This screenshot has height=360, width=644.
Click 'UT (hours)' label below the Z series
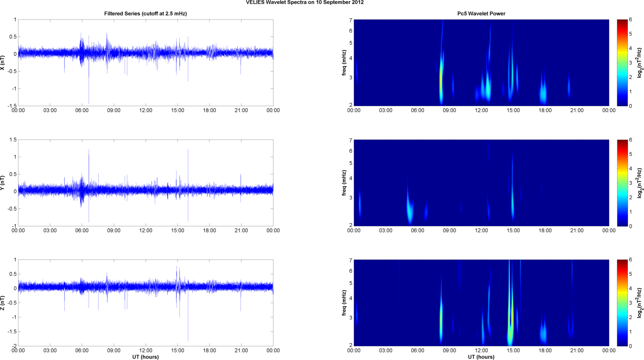(146, 357)
